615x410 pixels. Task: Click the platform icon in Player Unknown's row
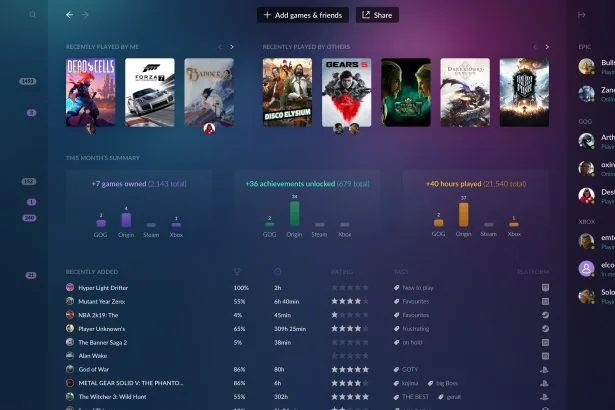(545, 328)
